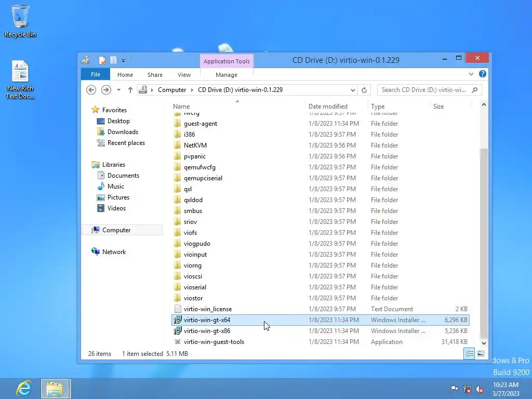Click the scroll down arrow of file list

[x=484, y=343]
